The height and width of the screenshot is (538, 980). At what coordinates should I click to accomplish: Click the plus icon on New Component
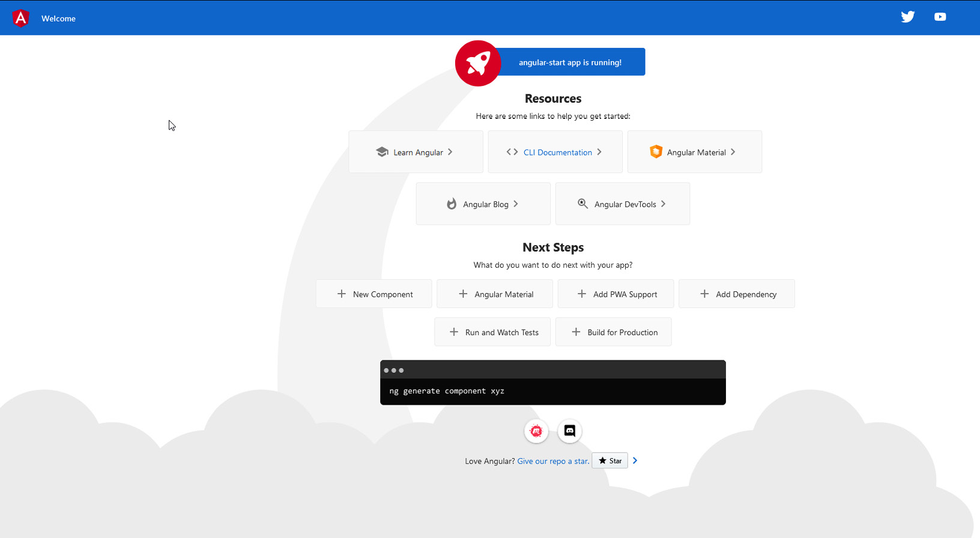click(x=342, y=294)
